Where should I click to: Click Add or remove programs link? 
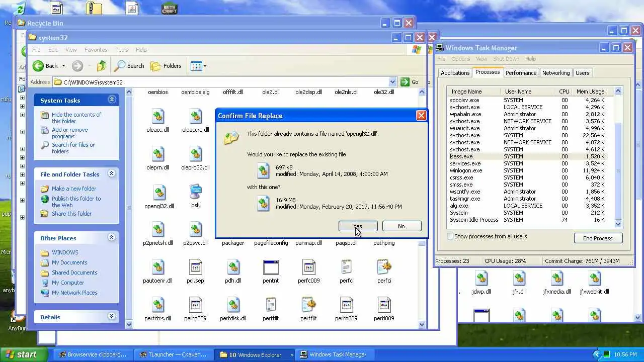point(70,133)
